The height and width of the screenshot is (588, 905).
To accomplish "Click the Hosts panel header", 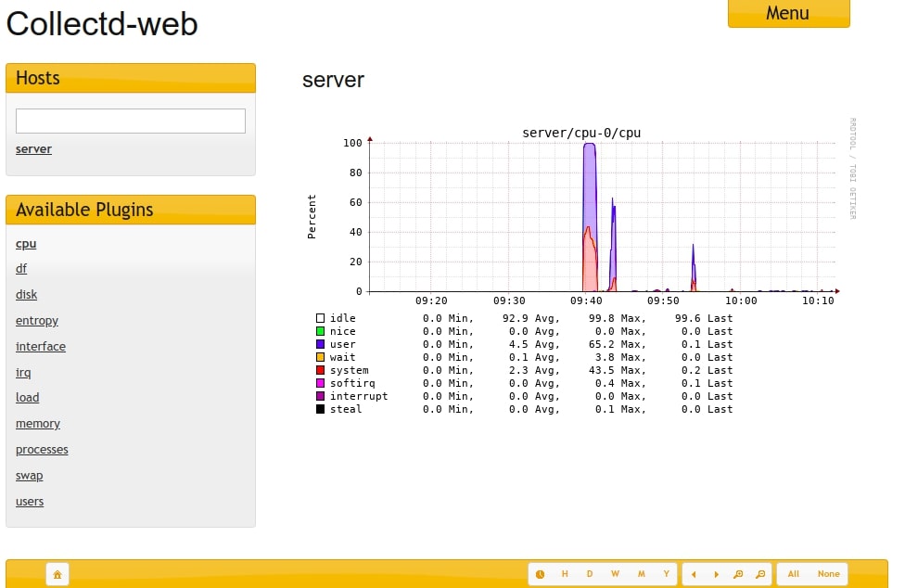I will (131, 78).
